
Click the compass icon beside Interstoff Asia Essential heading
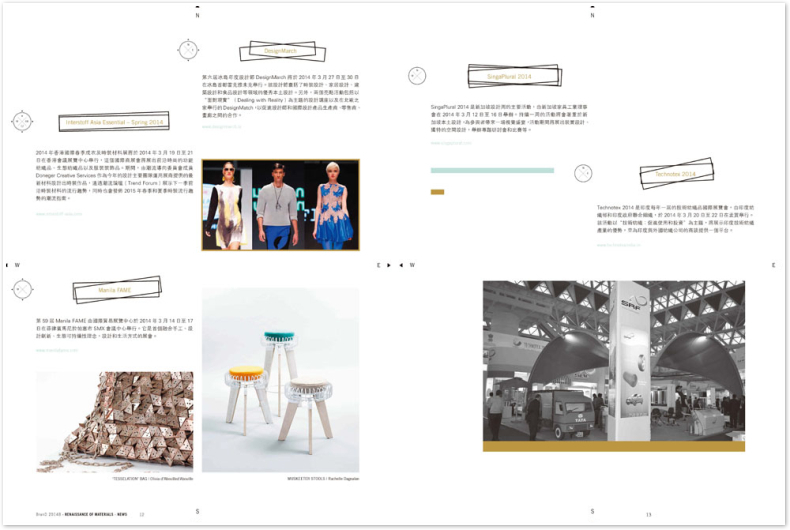pos(22,121)
